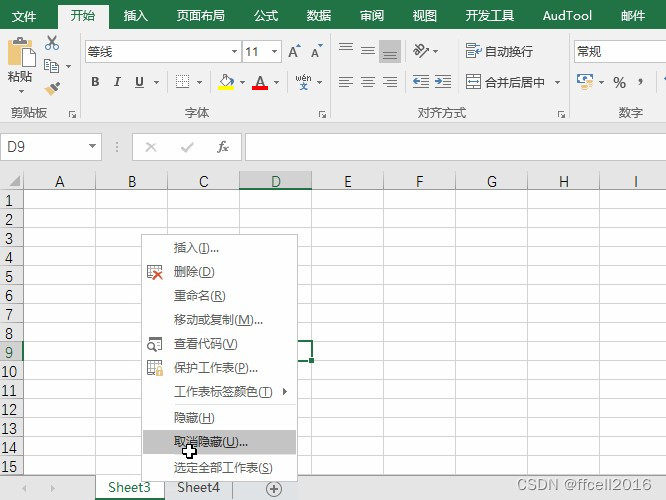Switch to the 公式 ribbon tab
The height and width of the screenshot is (500, 666).
[266, 16]
